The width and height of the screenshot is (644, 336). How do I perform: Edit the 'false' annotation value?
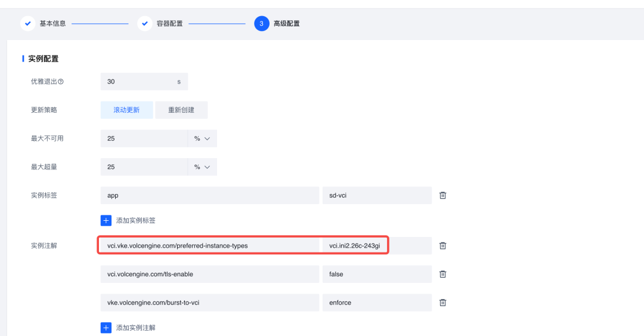click(377, 274)
